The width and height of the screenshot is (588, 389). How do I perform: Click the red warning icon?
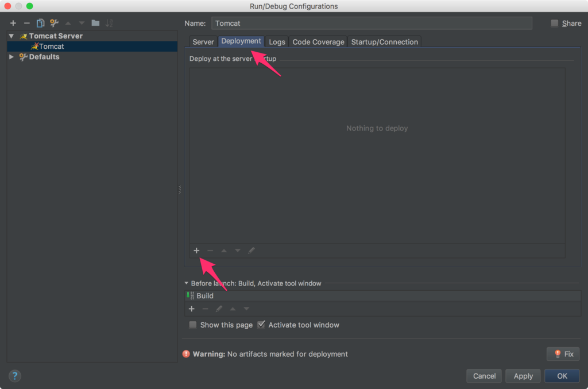pyautogui.click(x=186, y=354)
